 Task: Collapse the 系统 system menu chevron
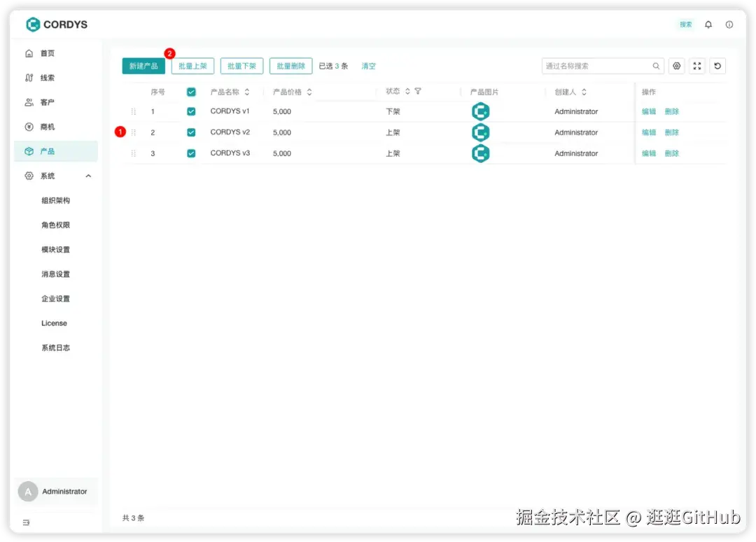point(88,176)
